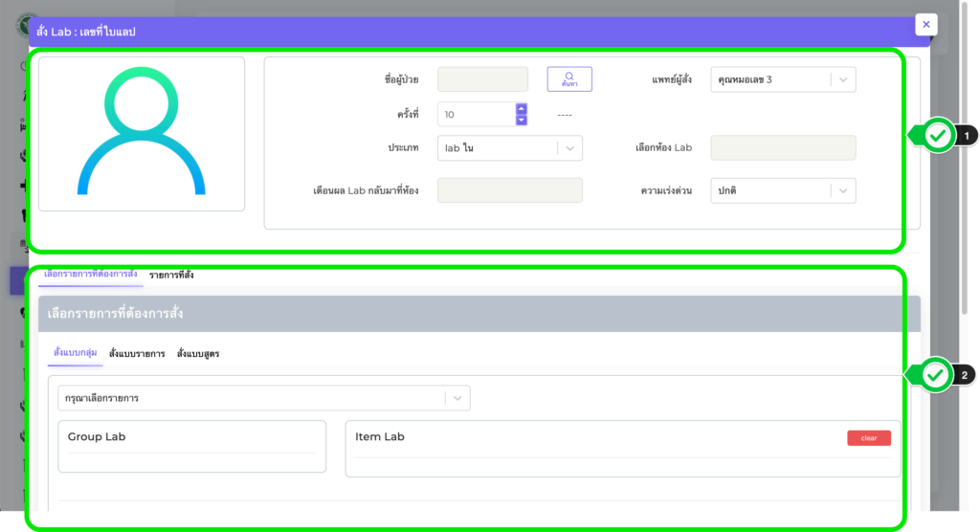Increase the visit number with up arrow
The image size is (980, 532).
[522, 108]
